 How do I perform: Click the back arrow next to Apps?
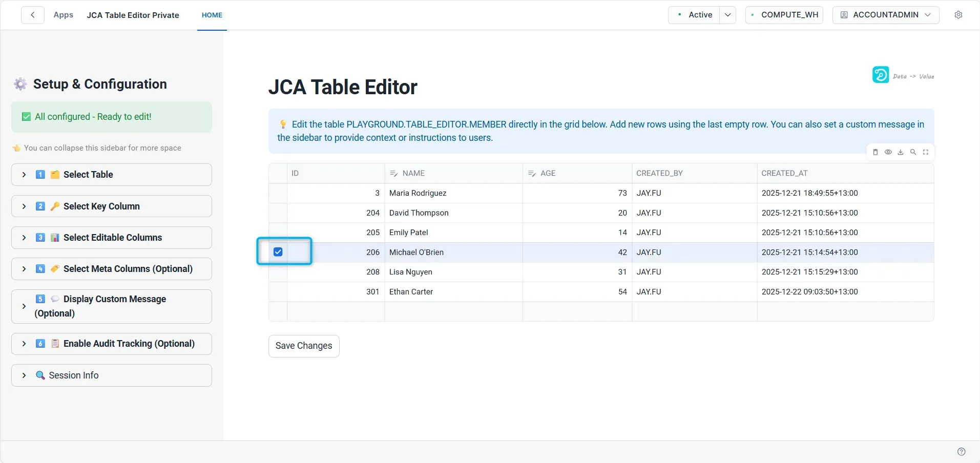click(32, 14)
